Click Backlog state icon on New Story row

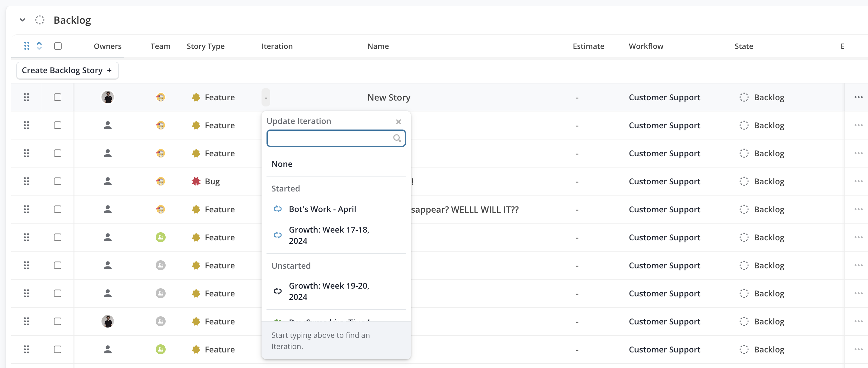click(744, 97)
